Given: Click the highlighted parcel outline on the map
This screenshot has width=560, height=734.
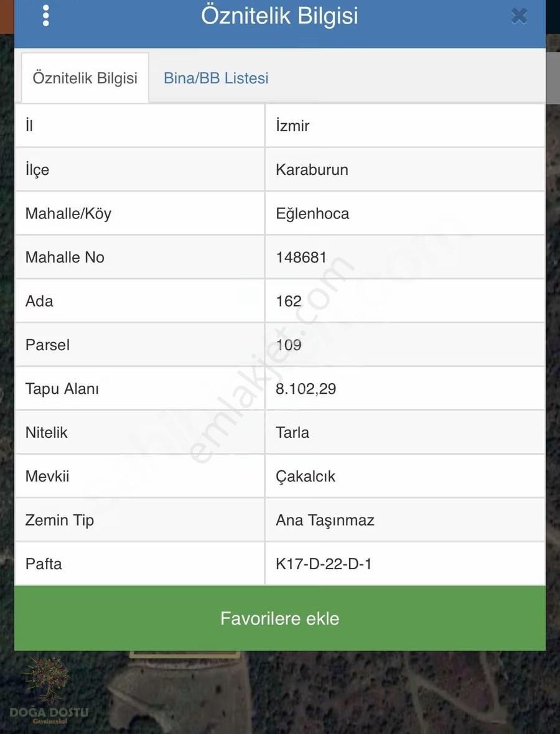Looking at the screenshot, I should (x=184, y=656).
